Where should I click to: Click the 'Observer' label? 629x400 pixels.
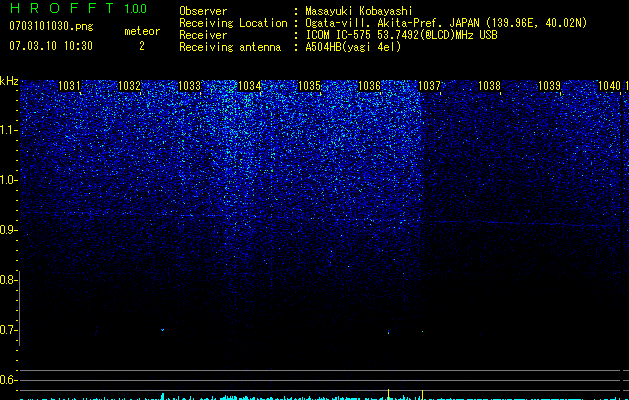tap(203, 11)
